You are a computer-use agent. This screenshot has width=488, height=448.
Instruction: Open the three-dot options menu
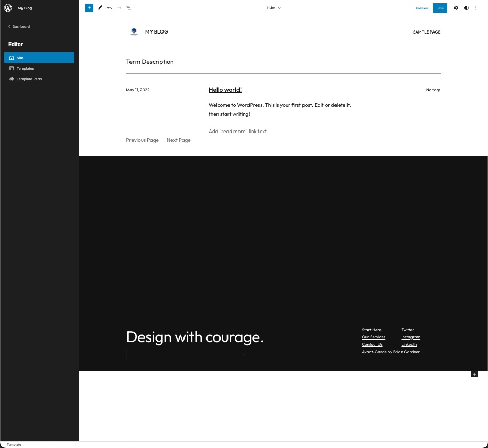point(476,8)
